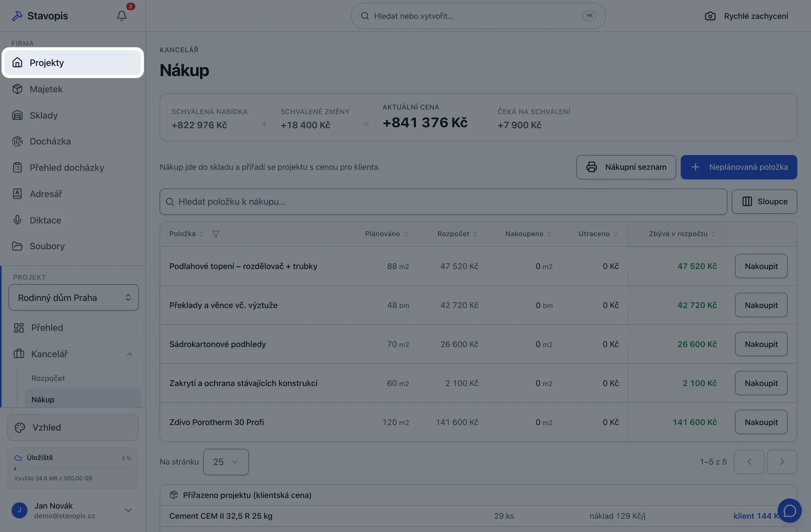This screenshot has height=532, width=811.
Task: Open the notifications bell
Action: point(122,16)
